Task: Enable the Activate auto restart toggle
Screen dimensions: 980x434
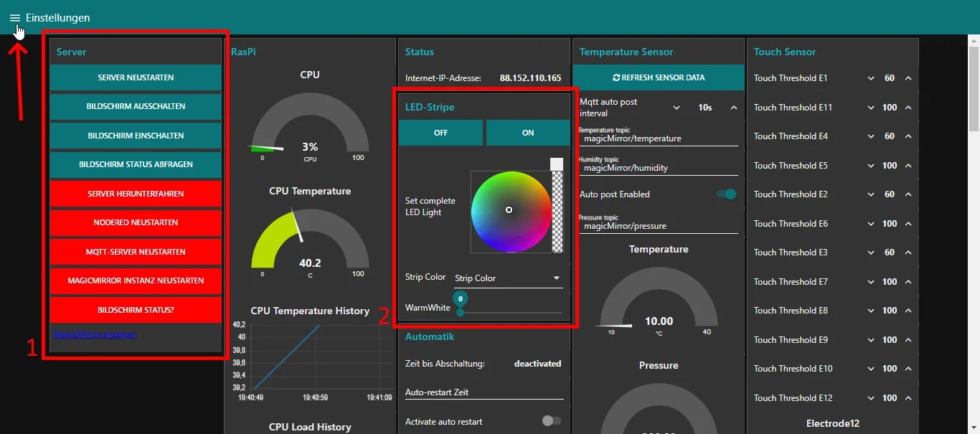Action: coord(552,422)
